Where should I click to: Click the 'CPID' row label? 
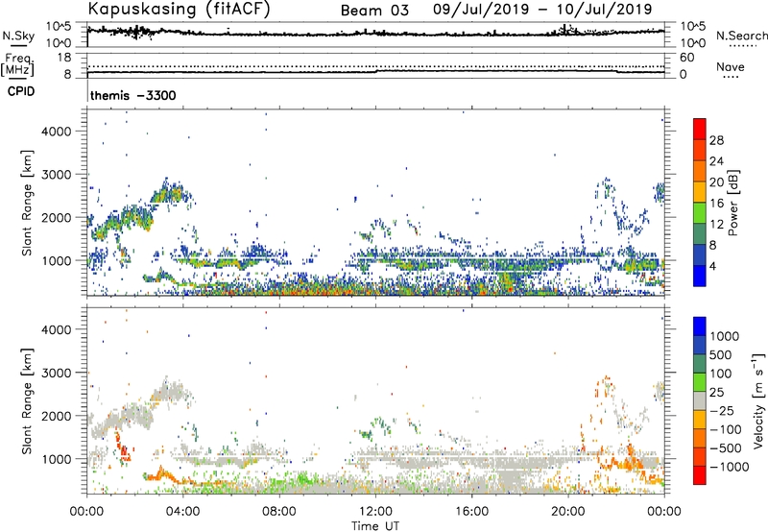coord(21,91)
